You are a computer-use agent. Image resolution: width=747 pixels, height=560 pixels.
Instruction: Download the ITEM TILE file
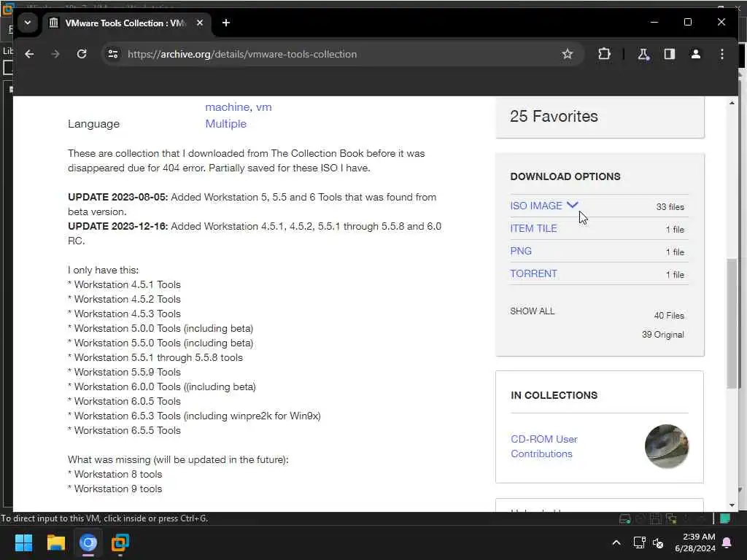[533, 228]
